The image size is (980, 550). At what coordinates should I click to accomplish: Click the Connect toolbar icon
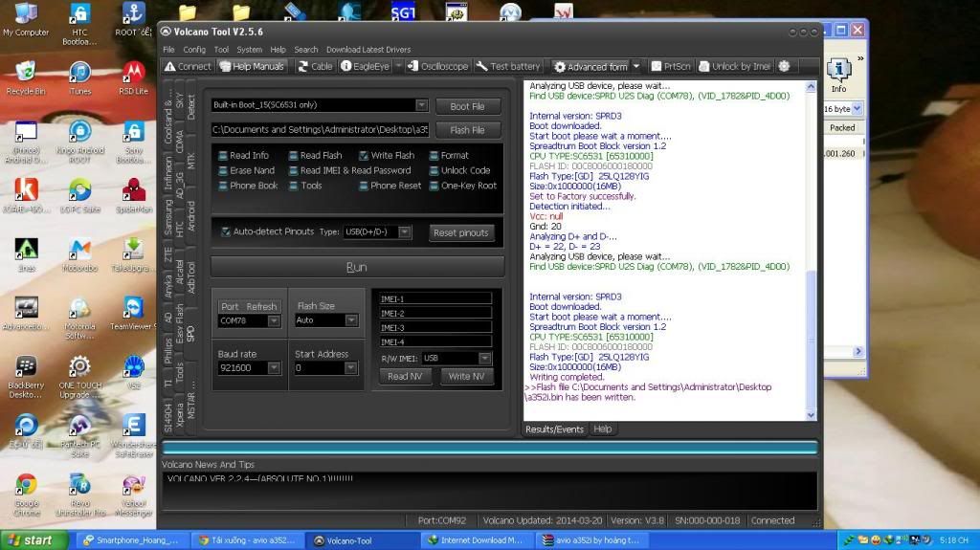click(170, 66)
